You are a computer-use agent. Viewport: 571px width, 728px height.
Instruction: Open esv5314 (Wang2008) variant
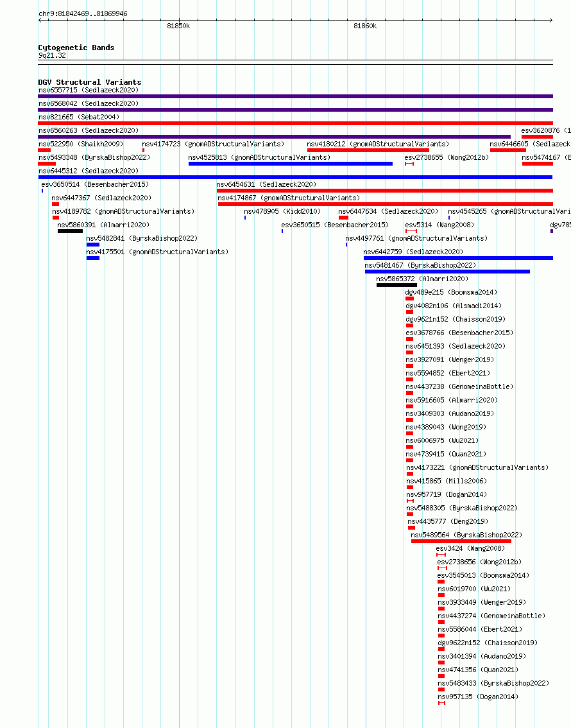pyautogui.click(x=439, y=225)
